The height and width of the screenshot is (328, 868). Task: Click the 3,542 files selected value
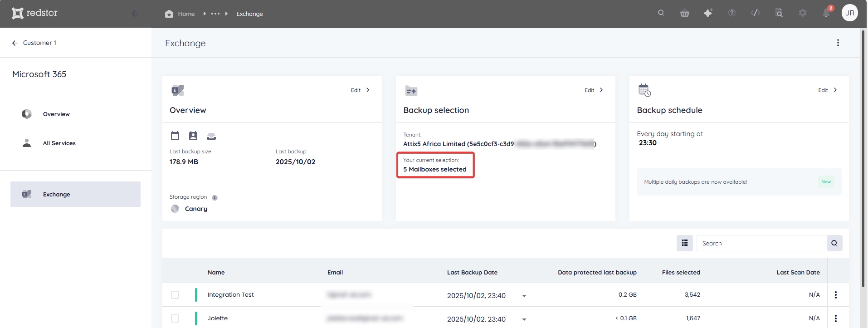coord(692,295)
